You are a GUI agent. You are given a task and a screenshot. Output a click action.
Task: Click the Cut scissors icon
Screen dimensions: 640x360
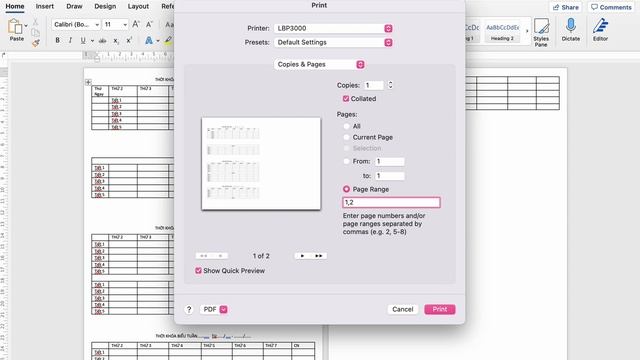[36, 22]
